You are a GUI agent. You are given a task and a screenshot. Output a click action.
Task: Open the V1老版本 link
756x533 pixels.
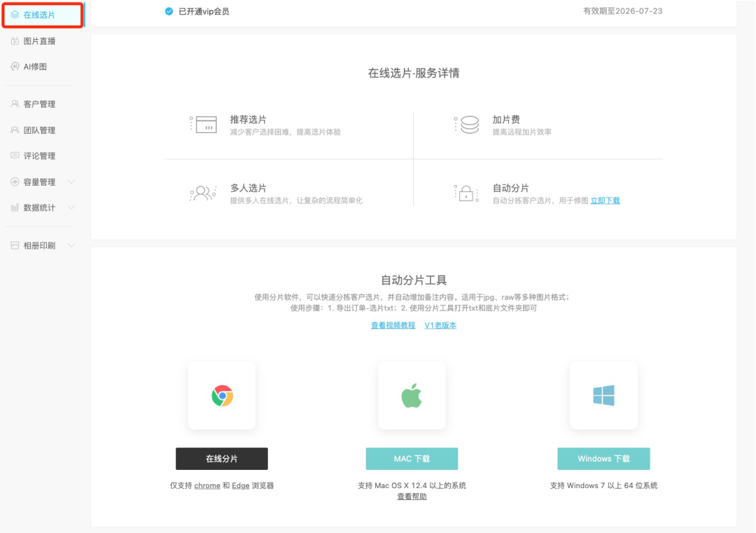(440, 325)
